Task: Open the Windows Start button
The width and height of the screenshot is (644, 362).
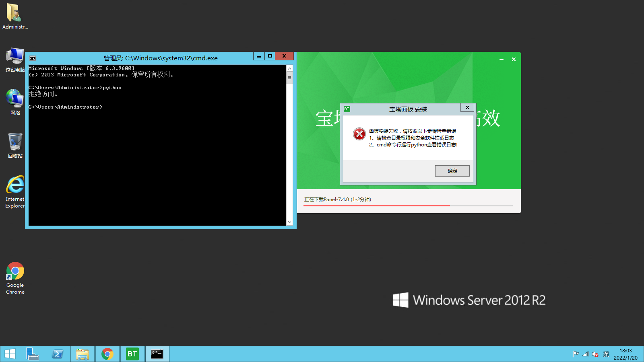Action: point(10,354)
